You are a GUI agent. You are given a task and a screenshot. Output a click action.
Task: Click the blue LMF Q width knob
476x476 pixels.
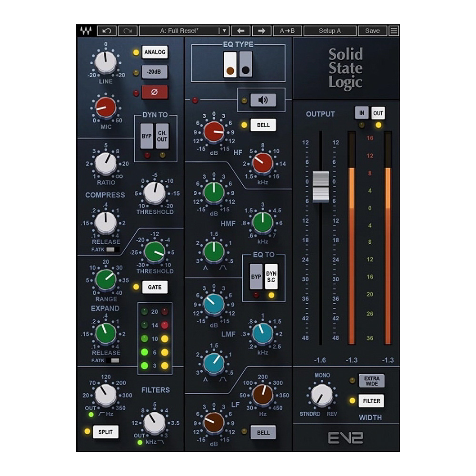(x=214, y=363)
